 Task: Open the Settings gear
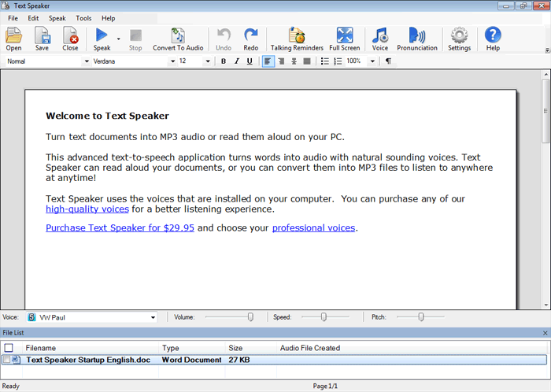click(459, 38)
